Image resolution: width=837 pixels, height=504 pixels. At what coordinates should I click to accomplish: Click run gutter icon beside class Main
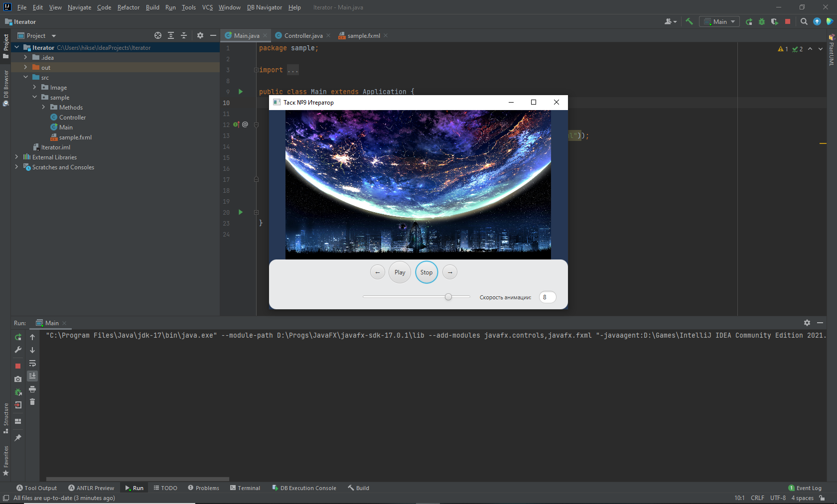point(241,92)
